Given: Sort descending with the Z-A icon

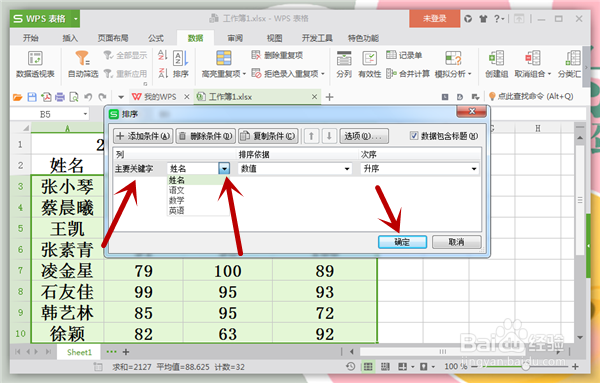Looking at the screenshot, I should coord(163,73).
